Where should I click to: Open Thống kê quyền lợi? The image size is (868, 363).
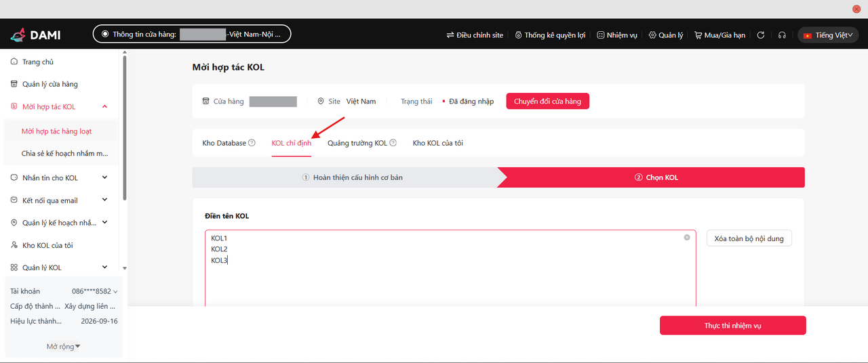click(550, 35)
